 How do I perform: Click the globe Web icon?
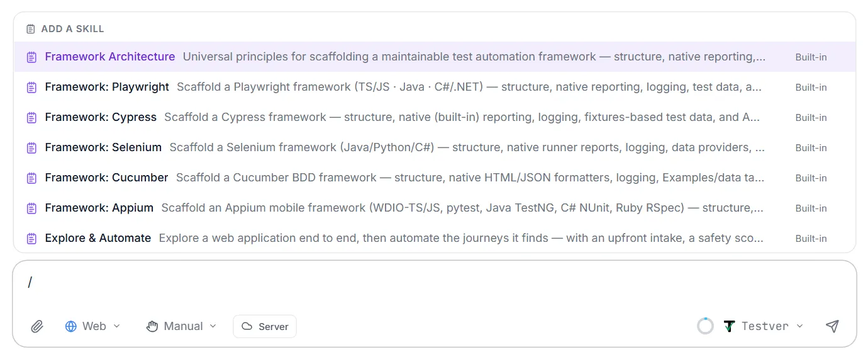[x=71, y=326]
